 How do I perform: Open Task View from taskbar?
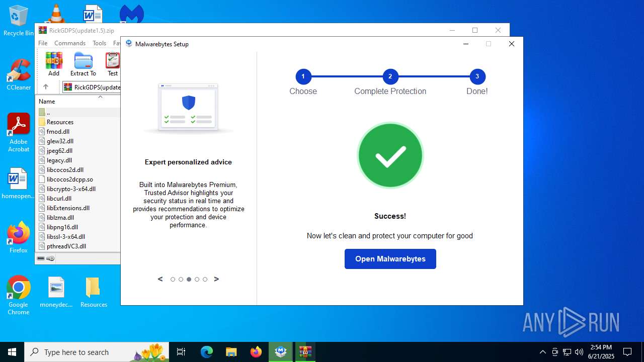click(x=181, y=352)
